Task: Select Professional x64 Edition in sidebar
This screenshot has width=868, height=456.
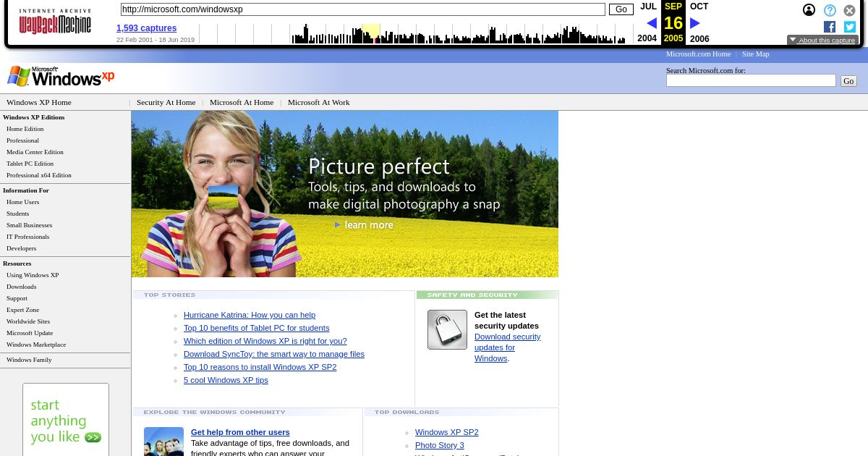Action: click(x=39, y=175)
